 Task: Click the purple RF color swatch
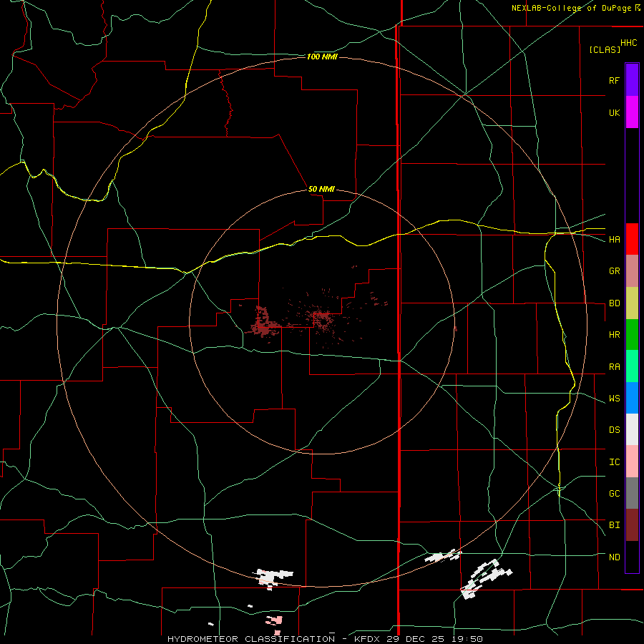click(x=632, y=80)
